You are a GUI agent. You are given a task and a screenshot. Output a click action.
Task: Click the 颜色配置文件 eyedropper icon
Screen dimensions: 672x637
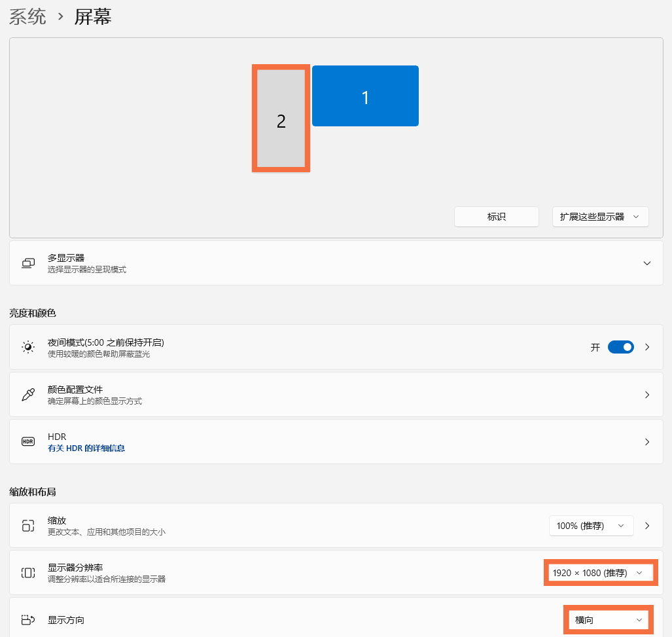(28, 394)
